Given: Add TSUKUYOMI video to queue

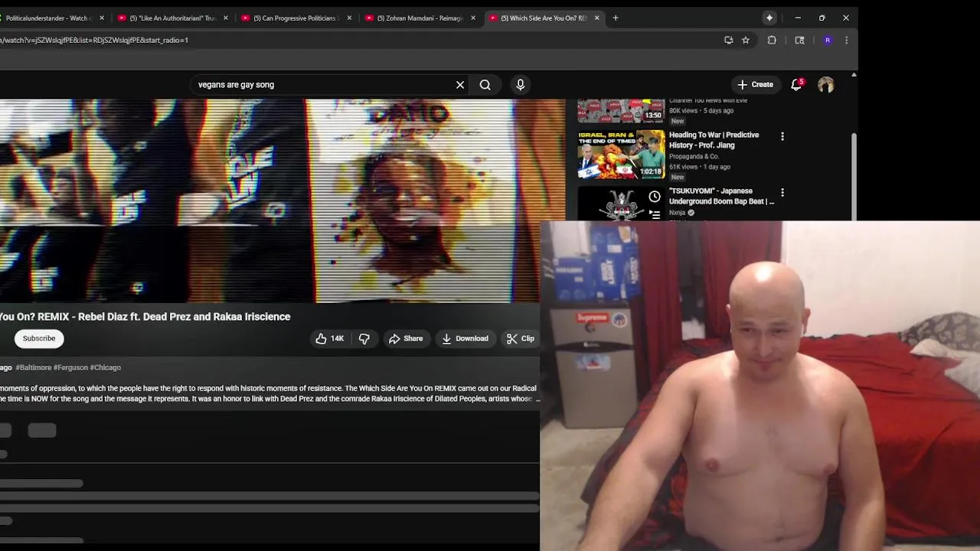Looking at the screenshot, I should coord(655,215).
